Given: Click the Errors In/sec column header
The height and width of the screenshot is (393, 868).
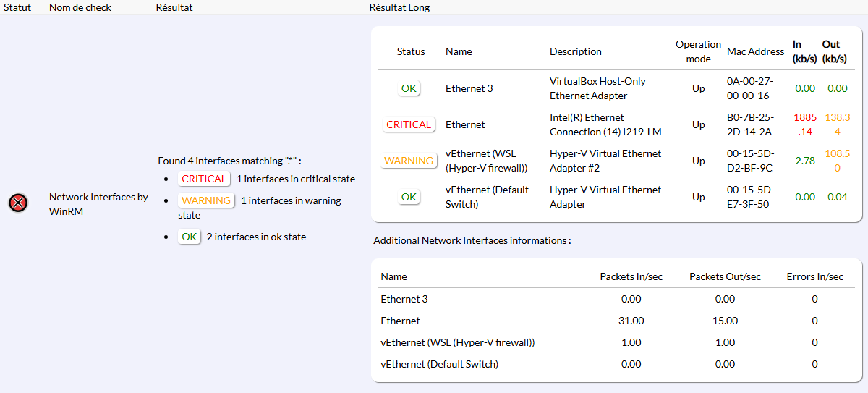Looking at the screenshot, I should coord(814,276).
